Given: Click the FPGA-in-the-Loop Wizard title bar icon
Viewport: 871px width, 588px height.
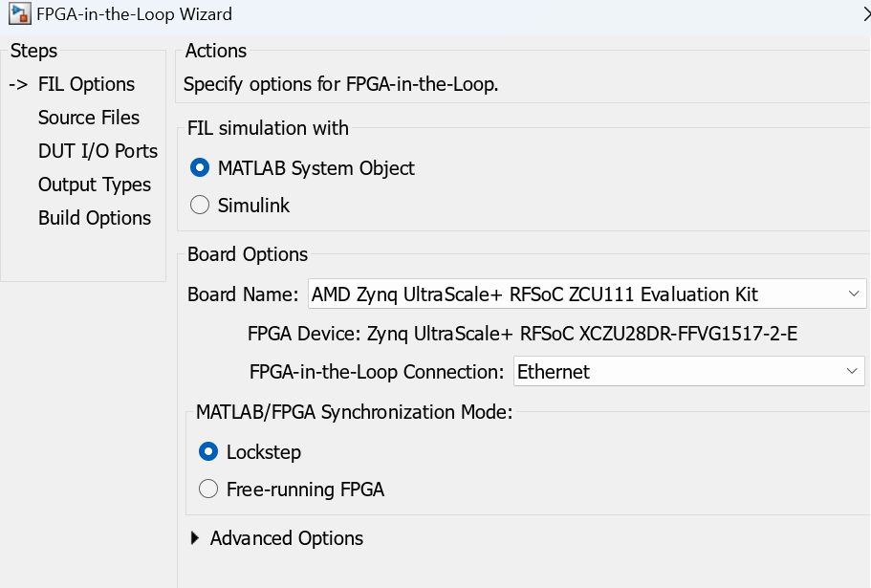Looking at the screenshot, I should (17, 14).
